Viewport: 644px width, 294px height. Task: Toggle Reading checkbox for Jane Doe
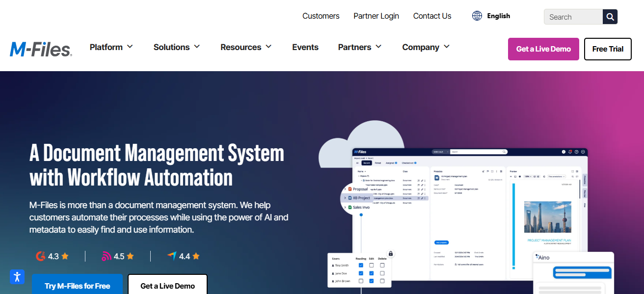pyautogui.click(x=361, y=273)
